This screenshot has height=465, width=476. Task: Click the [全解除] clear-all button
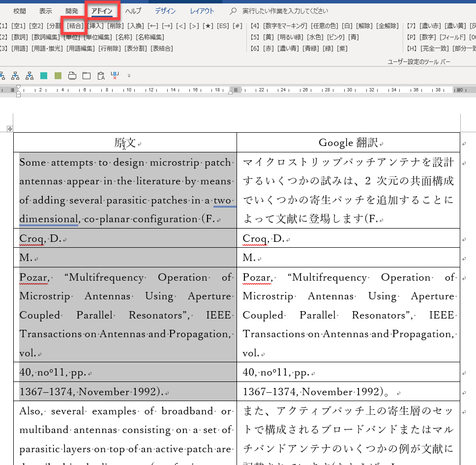click(x=387, y=26)
